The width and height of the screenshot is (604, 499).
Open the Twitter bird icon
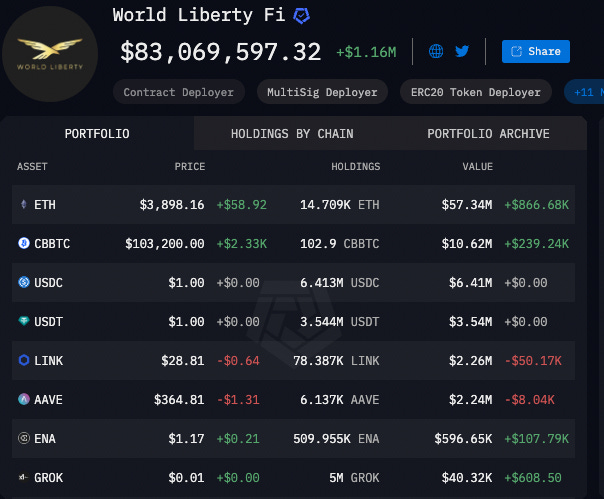pyautogui.click(x=462, y=51)
